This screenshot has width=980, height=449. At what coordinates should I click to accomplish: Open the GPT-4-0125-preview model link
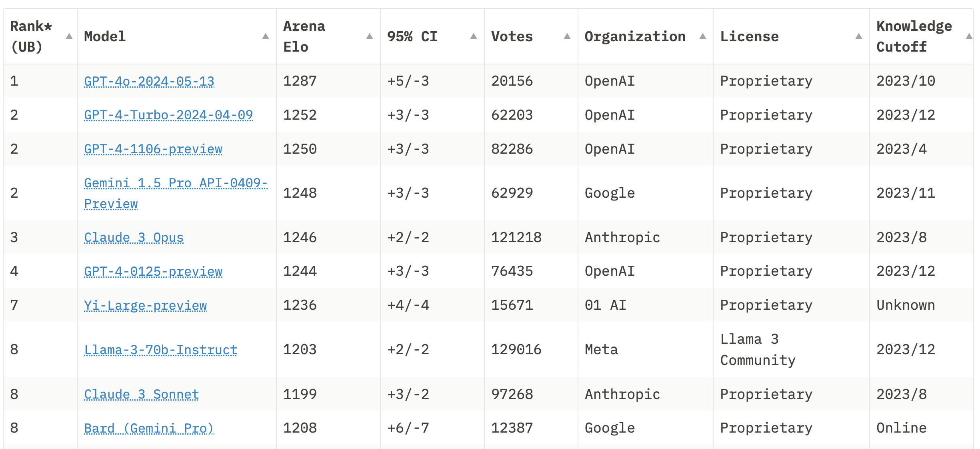click(153, 271)
